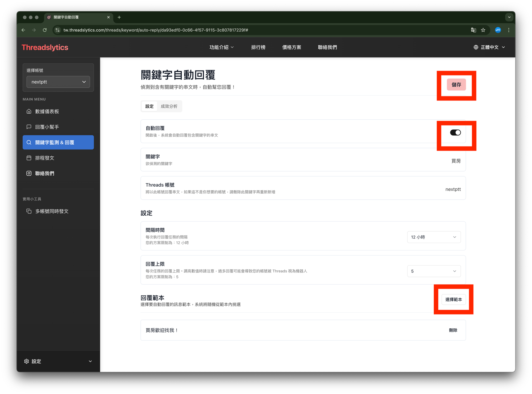Click the search icon beside 關鍵字監測
Image resolution: width=532 pixels, height=394 pixels.
[29, 142]
